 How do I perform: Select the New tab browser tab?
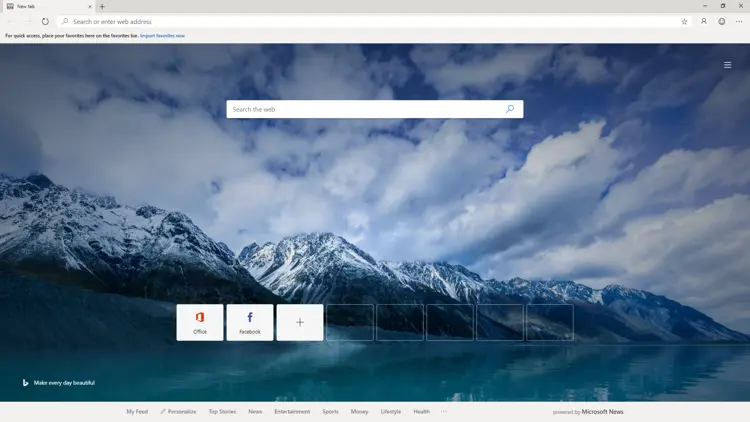pyautogui.click(x=48, y=7)
